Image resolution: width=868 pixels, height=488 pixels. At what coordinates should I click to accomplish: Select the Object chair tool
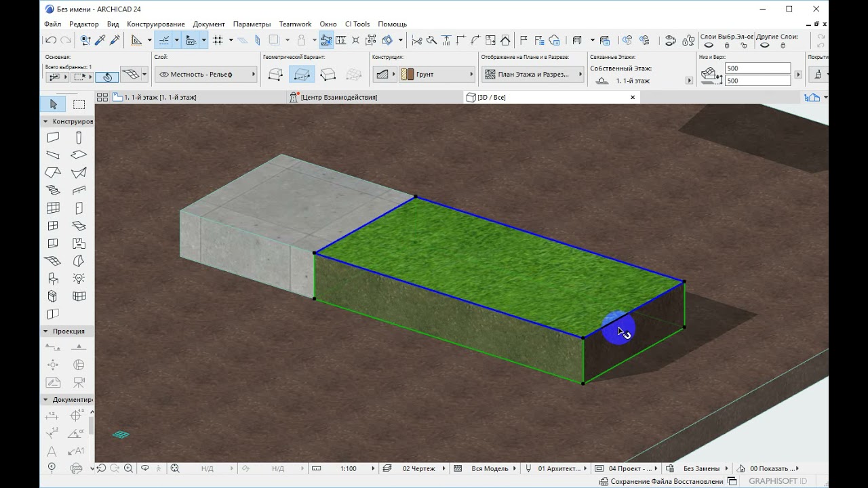[x=54, y=279]
